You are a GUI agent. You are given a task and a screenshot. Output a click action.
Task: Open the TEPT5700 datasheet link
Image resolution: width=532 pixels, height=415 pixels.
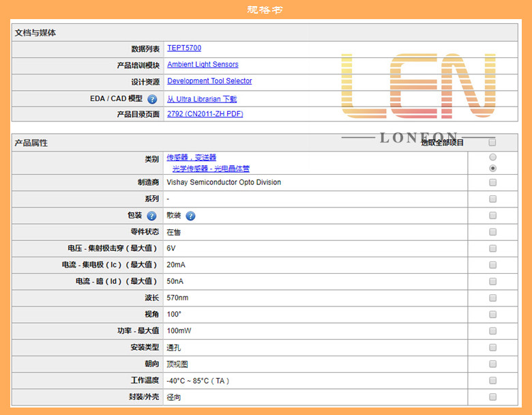click(184, 48)
